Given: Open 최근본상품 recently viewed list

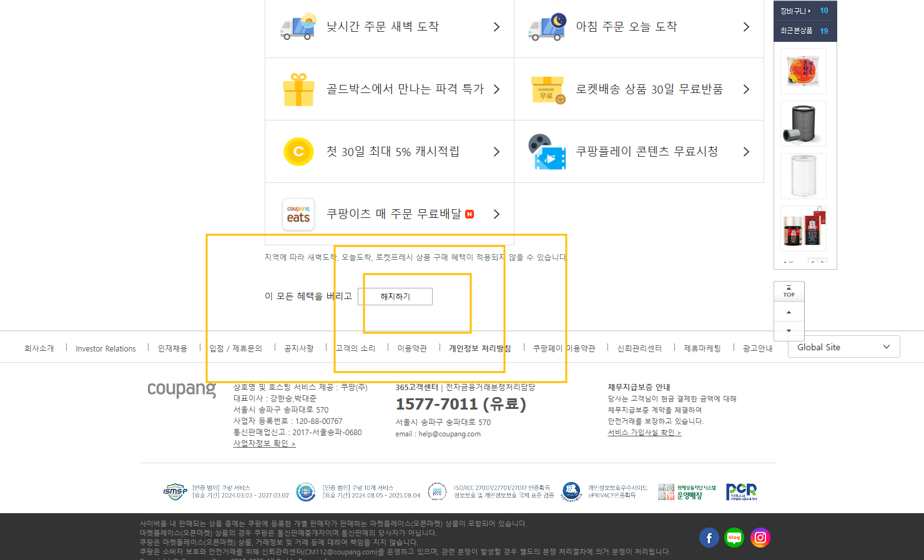Looking at the screenshot, I should (805, 31).
